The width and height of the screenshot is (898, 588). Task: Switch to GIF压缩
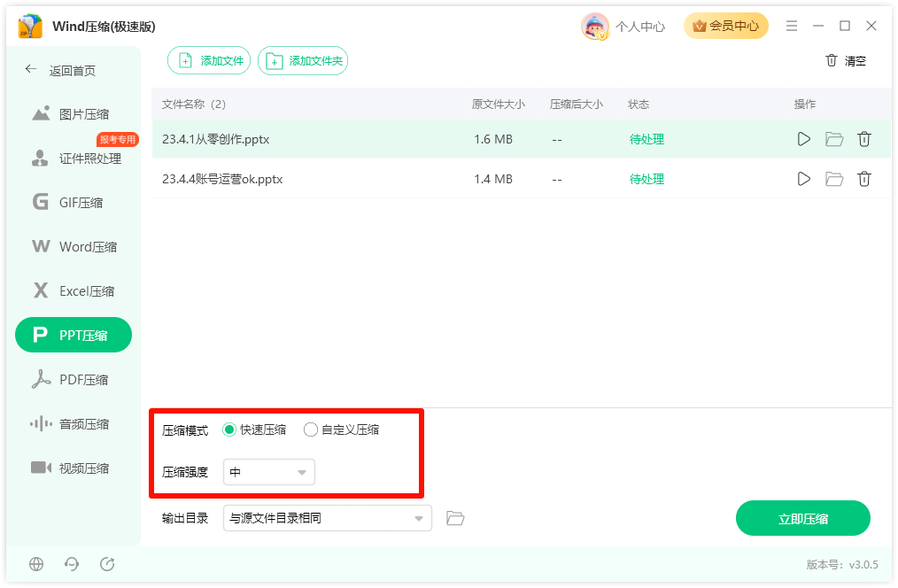[x=74, y=203]
